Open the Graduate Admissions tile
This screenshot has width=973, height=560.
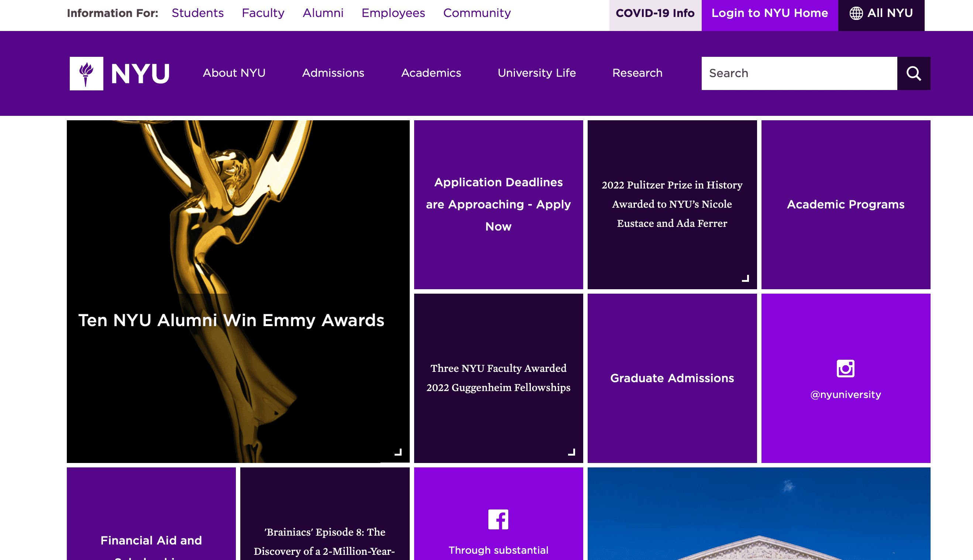[672, 378]
